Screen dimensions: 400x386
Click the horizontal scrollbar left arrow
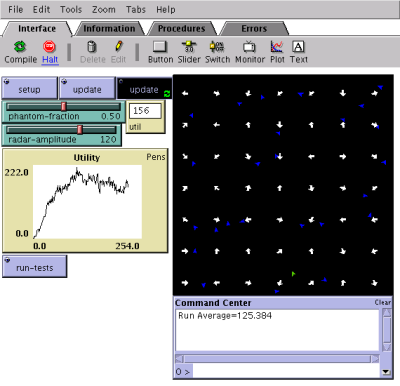pyautogui.click(x=179, y=359)
